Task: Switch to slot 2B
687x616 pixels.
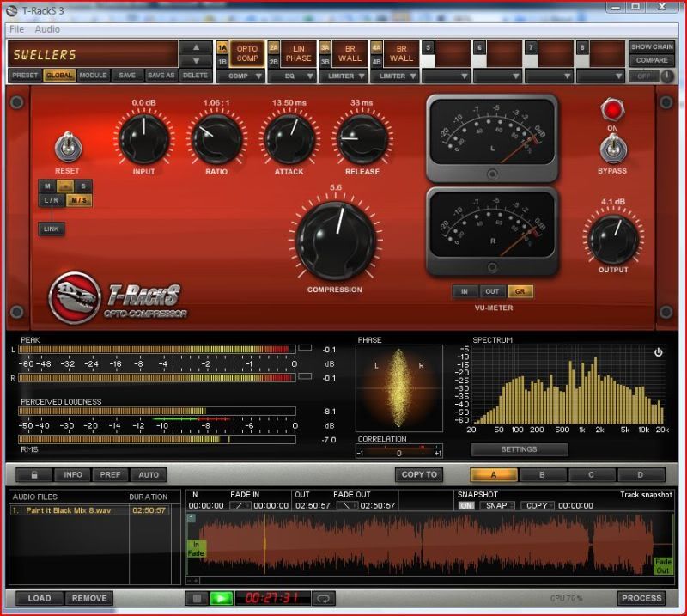Action: (273, 62)
